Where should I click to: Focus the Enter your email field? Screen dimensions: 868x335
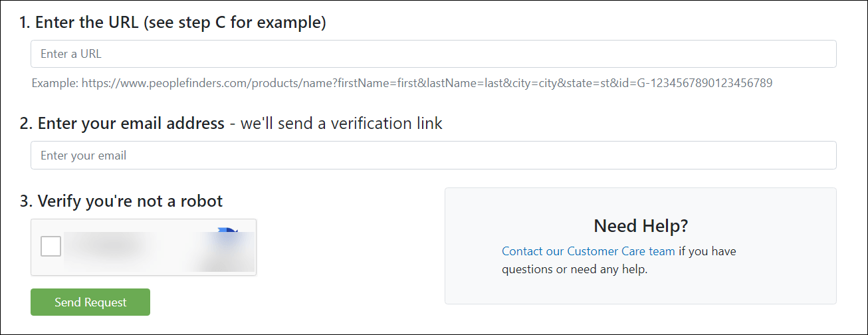point(433,156)
